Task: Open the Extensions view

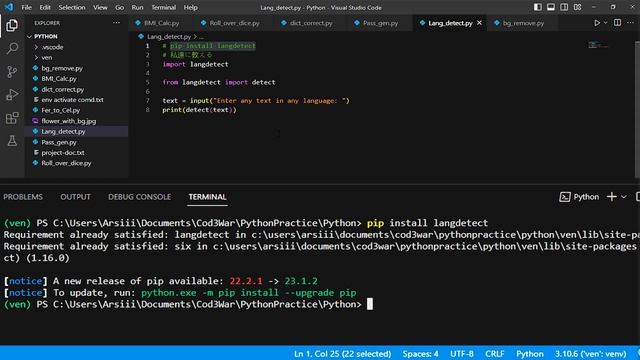Action: tap(12, 118)
